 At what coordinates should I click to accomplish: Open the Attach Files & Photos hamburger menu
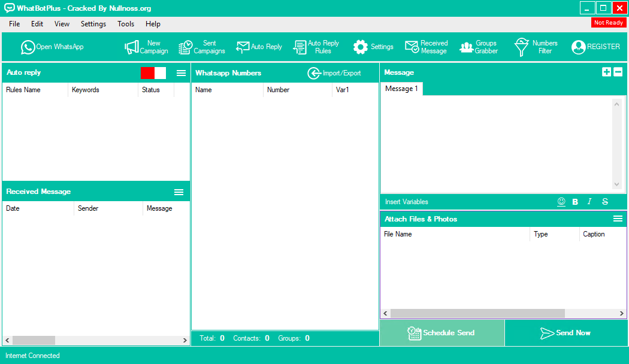pyautogui.click(x=618, y=219)
